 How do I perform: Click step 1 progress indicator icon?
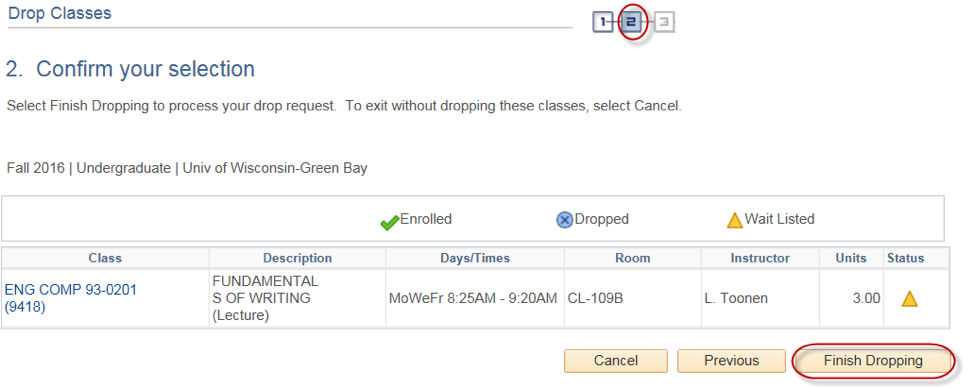coord(603,23)
